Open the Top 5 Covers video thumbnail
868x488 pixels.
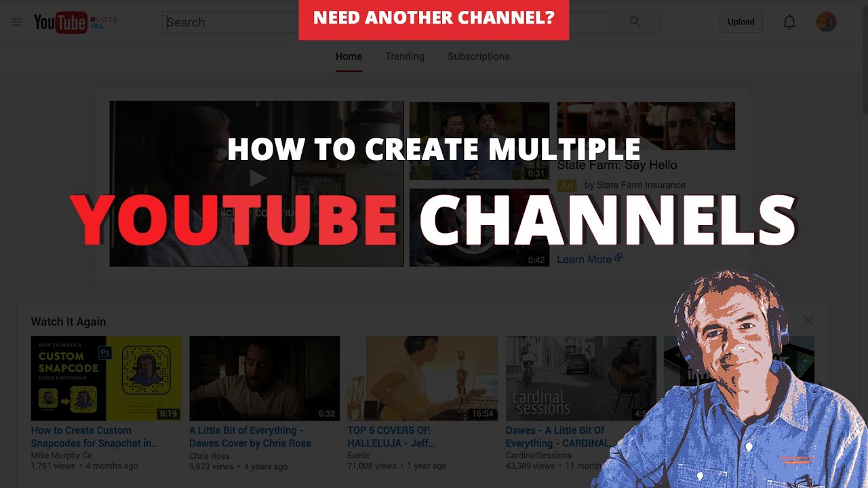422,378
